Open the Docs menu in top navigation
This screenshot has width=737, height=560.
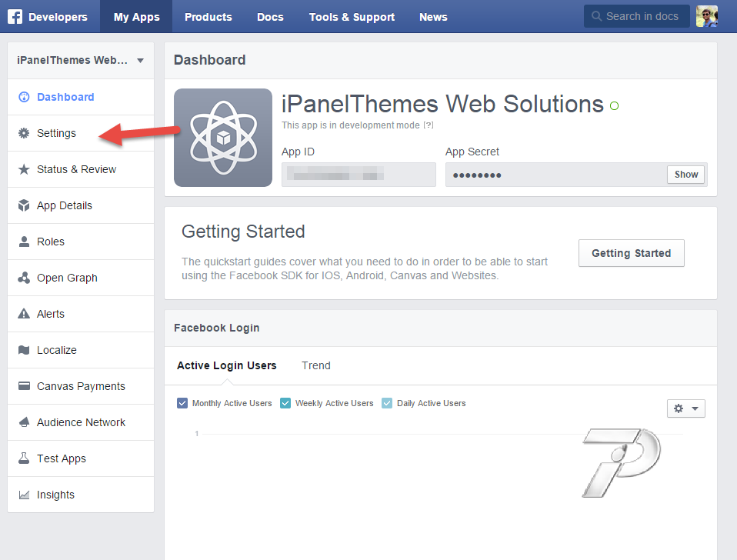click(270, 17)
